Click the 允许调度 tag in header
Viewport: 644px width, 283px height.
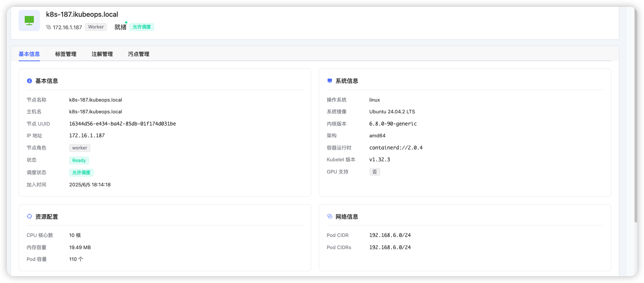tap(142, 27)
